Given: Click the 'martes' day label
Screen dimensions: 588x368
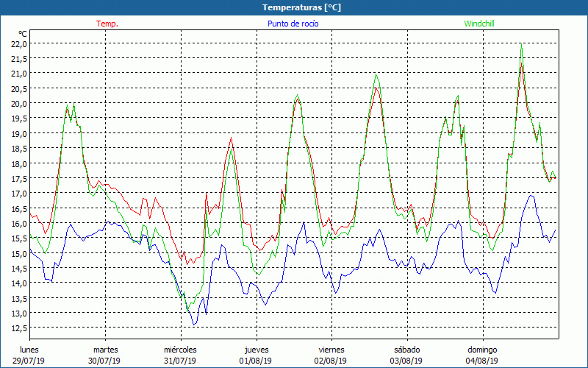Looking at the screenshot, I should 105,350.
